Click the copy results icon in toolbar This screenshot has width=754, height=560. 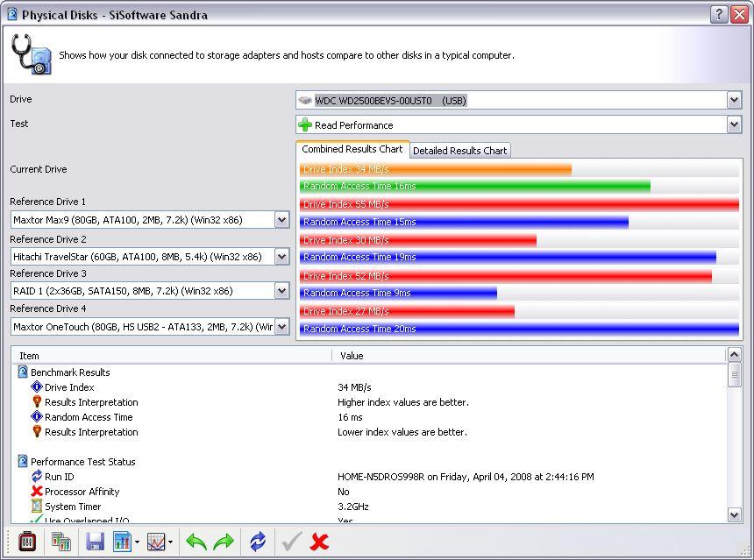[x=61, y=542]
